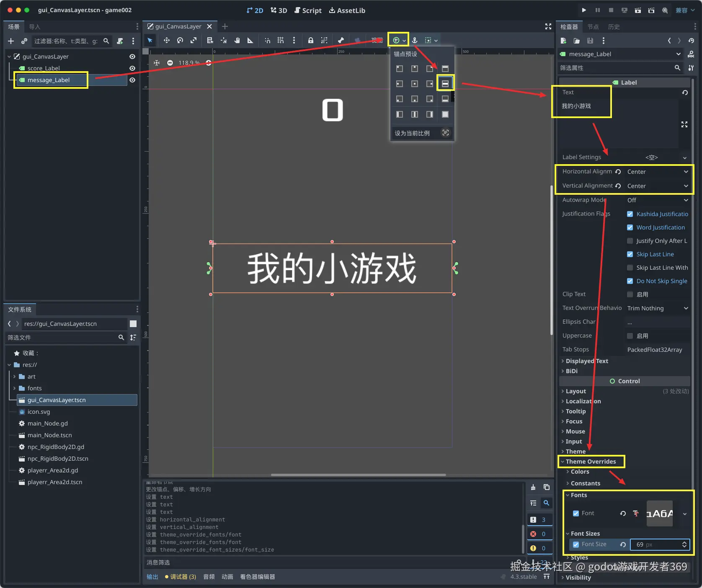Run the project with play button
The height and width of the screenshot is (588, 702).
coord(584,10)
